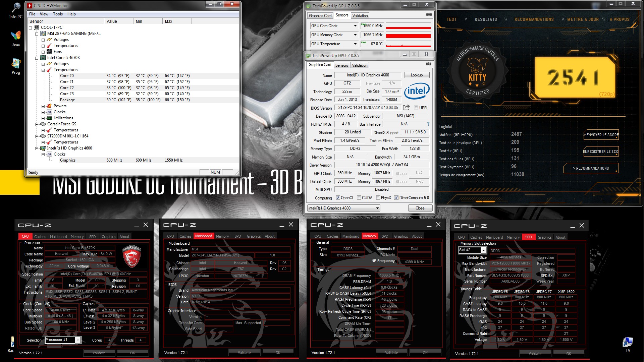Click the HWMonitor title bar lightning icon
The height and width of the screenshot is (362, 644).
tap(30, 5)
